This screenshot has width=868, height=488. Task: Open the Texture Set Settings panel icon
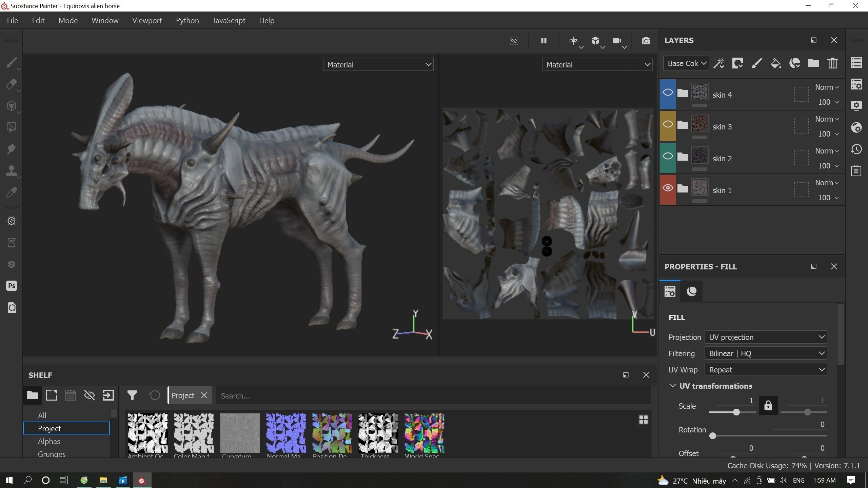[856, 84]
